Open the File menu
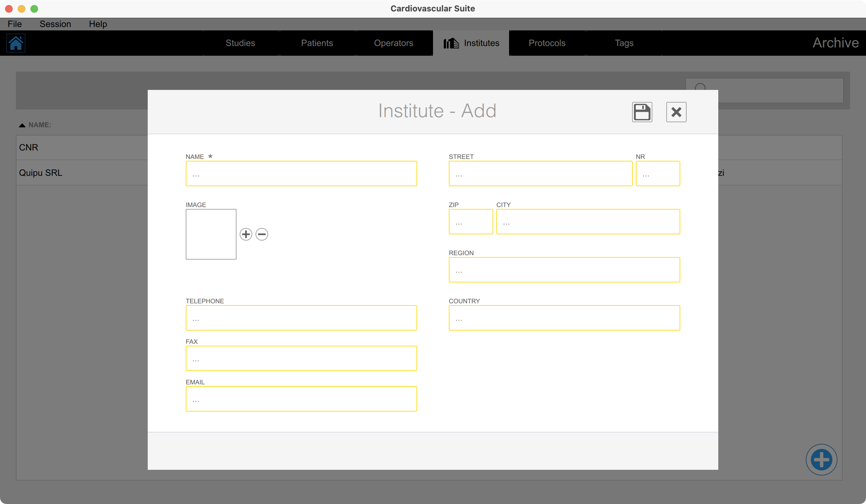866x504 pixels. (15, 24)
